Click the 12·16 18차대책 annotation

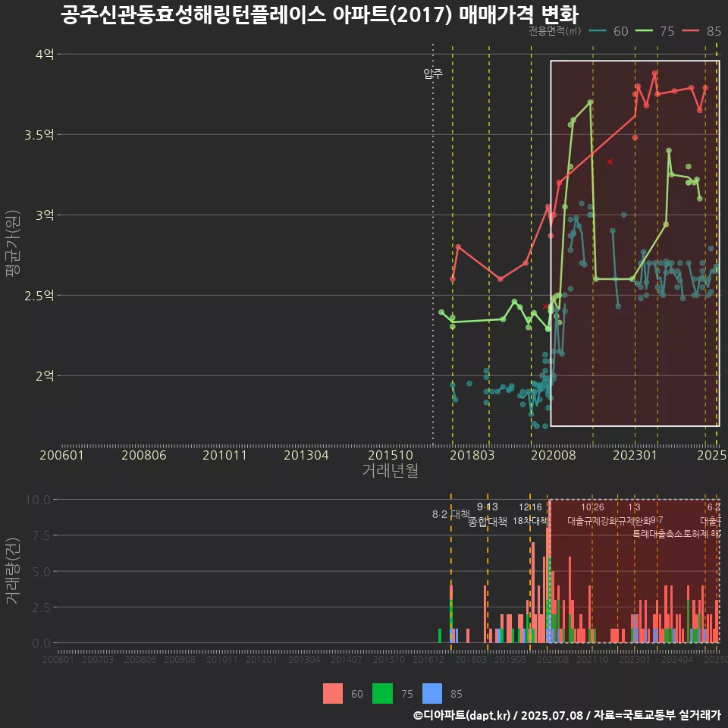pos(530,514)
